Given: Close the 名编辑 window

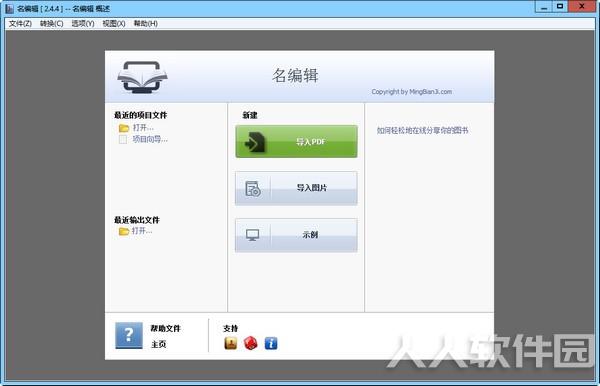Looking at the screenshot, I should pyautogui.click(x=582, y=7).
